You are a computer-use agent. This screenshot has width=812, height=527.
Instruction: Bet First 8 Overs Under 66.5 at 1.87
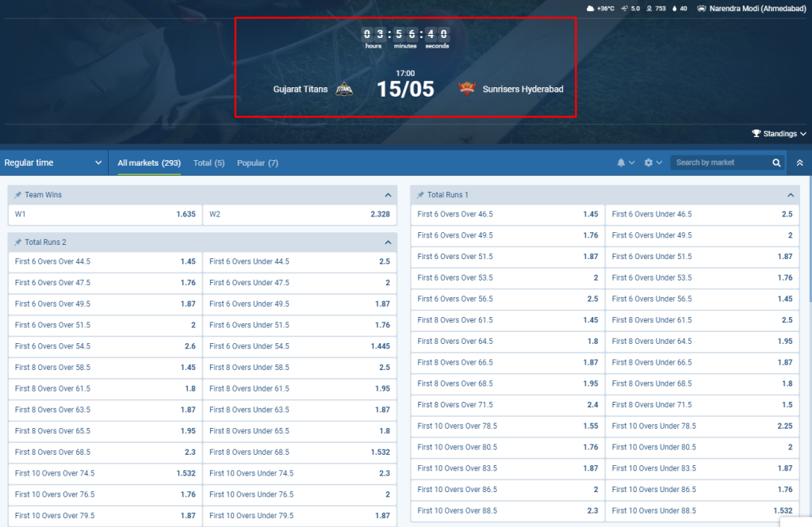click(x=703, y=362)
